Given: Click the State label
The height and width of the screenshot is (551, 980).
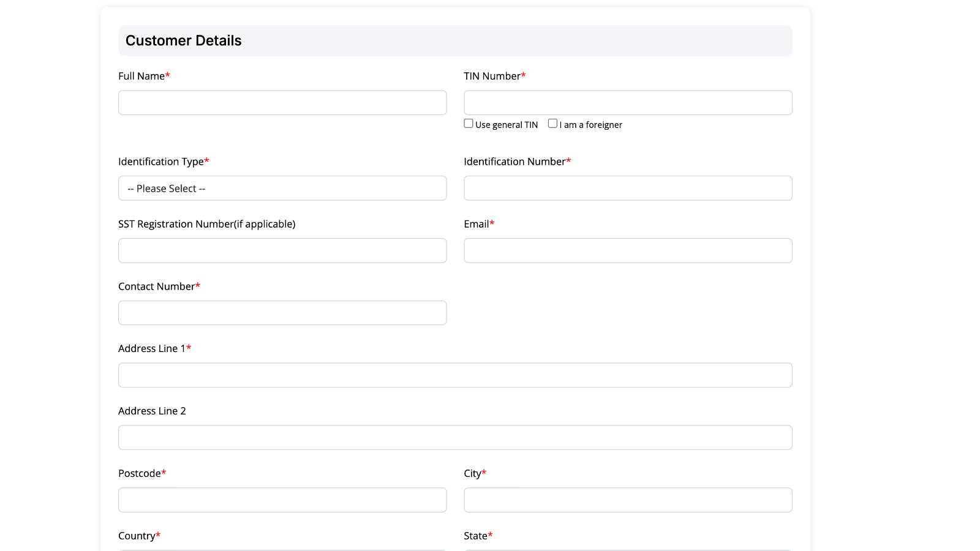Looking at the screenshot, I should click(478, 536).
